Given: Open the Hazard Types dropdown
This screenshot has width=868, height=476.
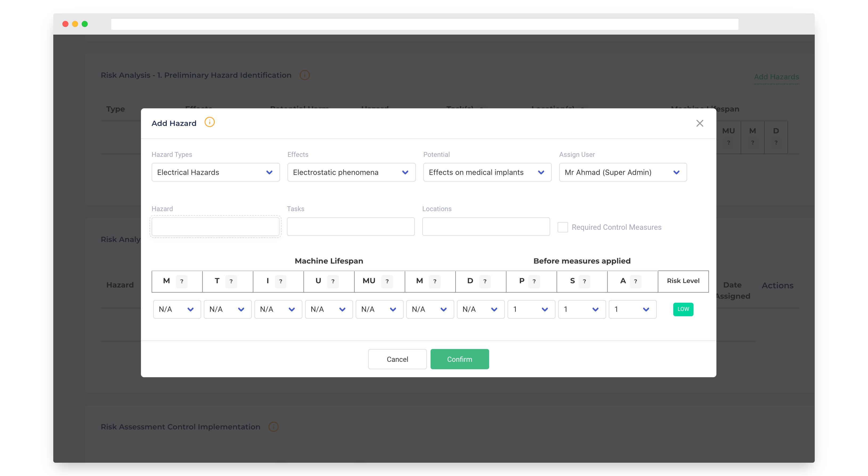Looking at the screenshot, I should click(215, 172).
